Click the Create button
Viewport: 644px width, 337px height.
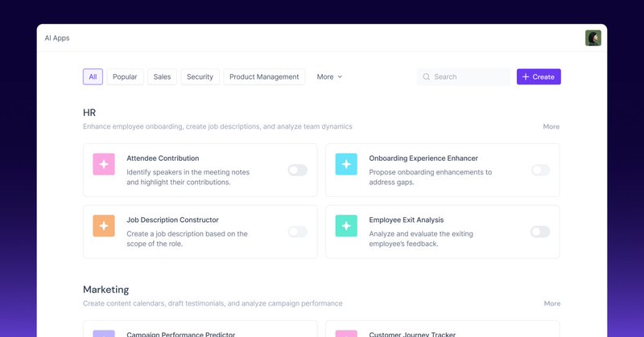539,76
